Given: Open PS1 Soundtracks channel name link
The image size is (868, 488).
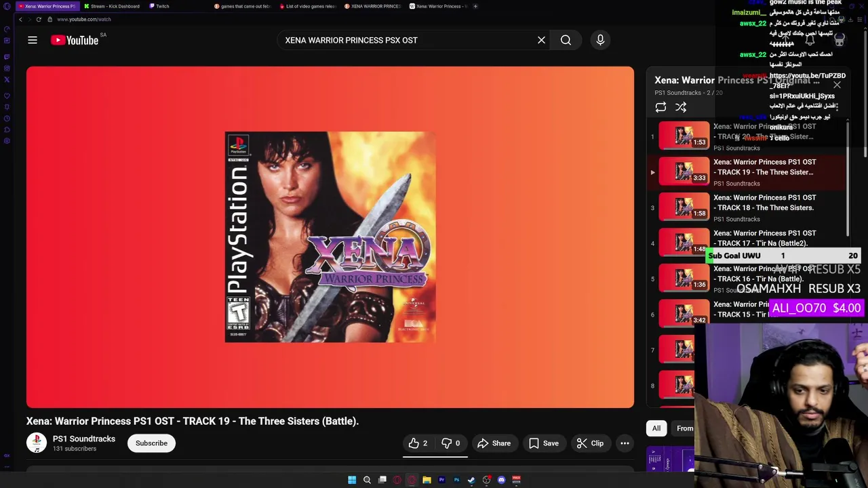Looking at the screenshot, I should click(x=84, y=439).
